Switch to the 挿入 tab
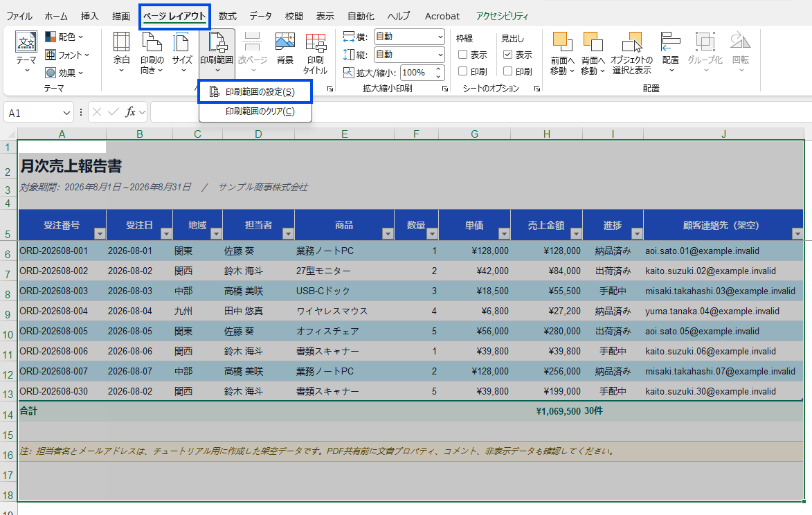 tap(89, 16)
